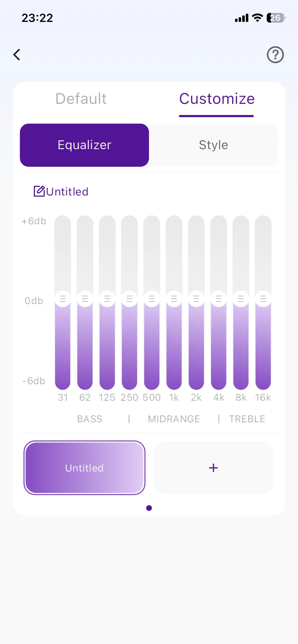Click the 125 Hz band slider knob

coord(107,299)
